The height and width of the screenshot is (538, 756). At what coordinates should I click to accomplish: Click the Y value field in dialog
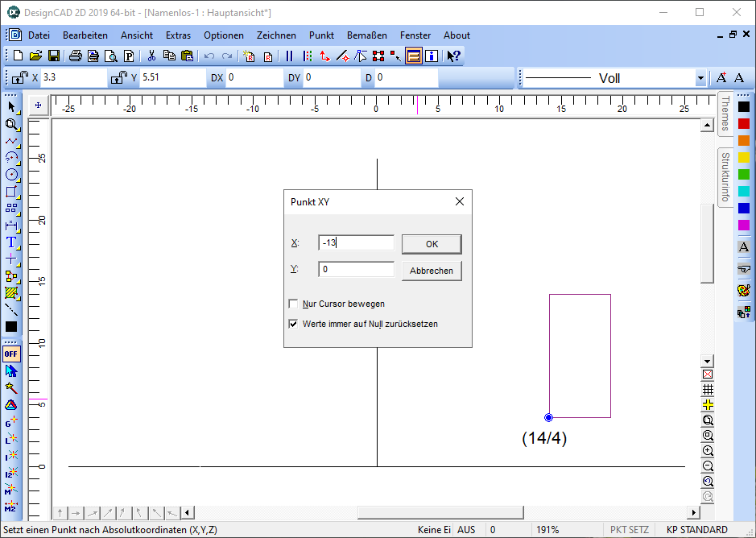[356, 270]
